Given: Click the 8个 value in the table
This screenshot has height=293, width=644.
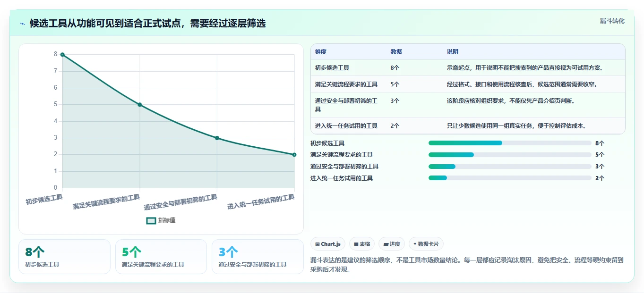Looking at the screenshot, I should click(x=395, y=68).
